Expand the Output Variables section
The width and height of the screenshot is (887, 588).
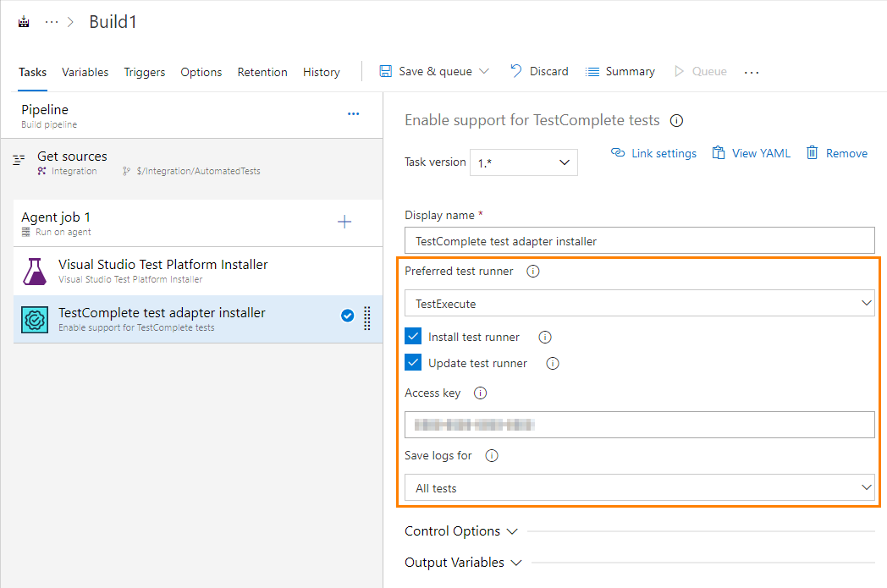pos(463,563)
